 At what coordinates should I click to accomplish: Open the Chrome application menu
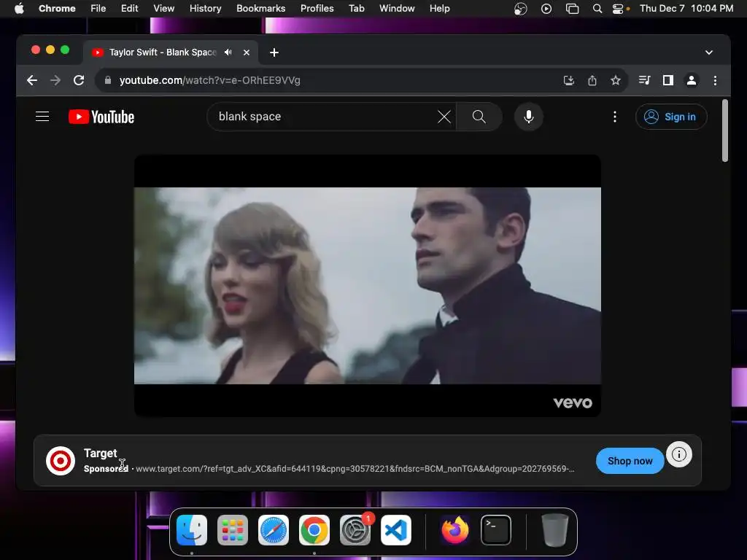click(x=57, y=9)
